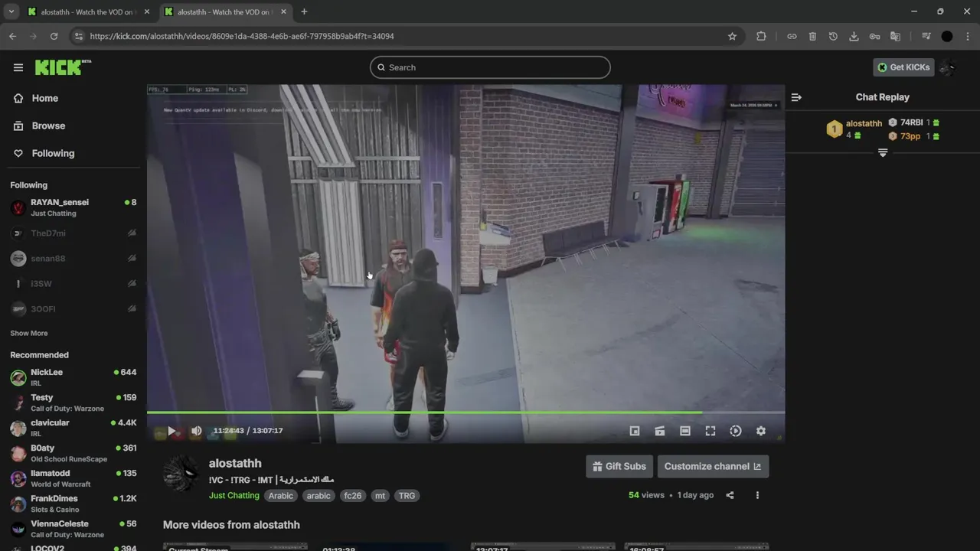Mute the video volume
The width and height of the screenshot is (980, 551).
pyautogui.click(x=196, y=431)
